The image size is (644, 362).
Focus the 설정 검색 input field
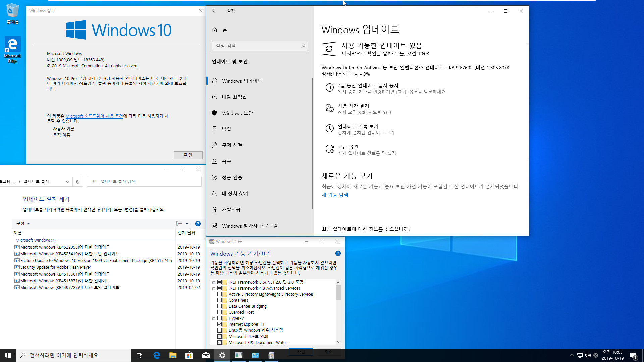(x=260, y=46)
